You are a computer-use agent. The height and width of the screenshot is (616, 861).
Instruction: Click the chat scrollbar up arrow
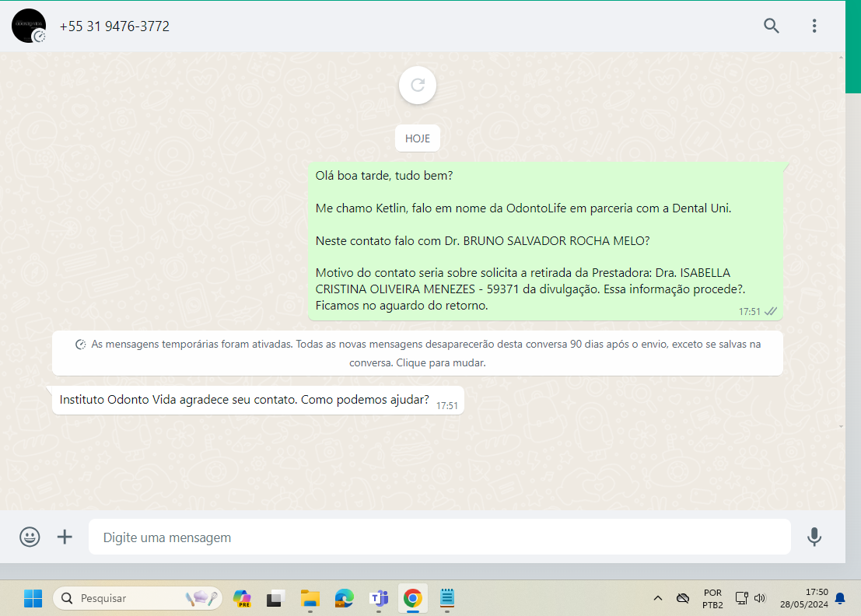[842, 57]
